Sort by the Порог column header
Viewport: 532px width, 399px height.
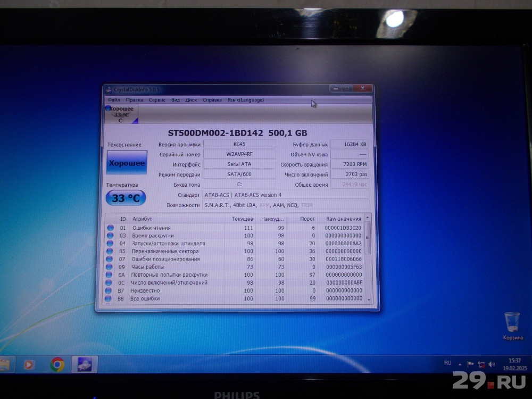click(307, 219)
